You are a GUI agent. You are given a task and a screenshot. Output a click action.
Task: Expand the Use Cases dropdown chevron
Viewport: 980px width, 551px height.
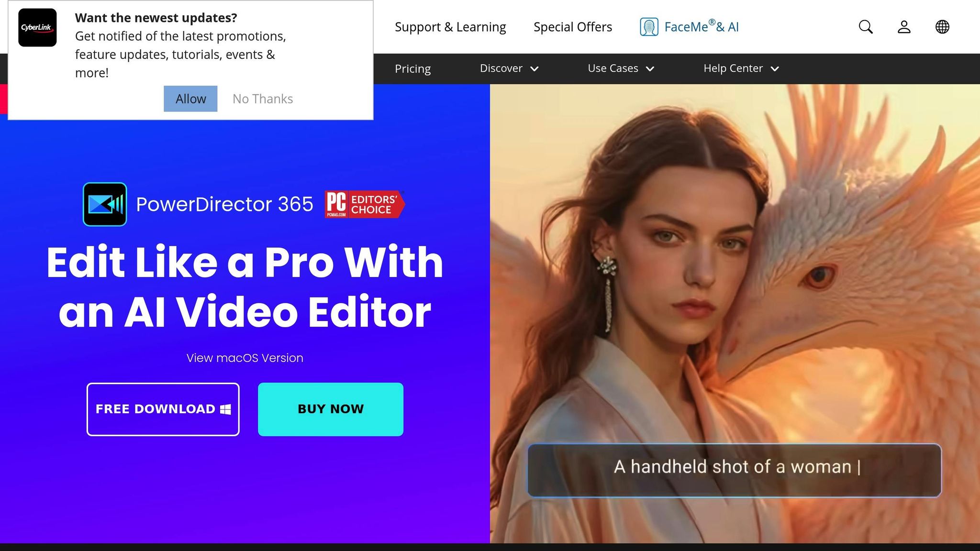(x=650, y=69)
